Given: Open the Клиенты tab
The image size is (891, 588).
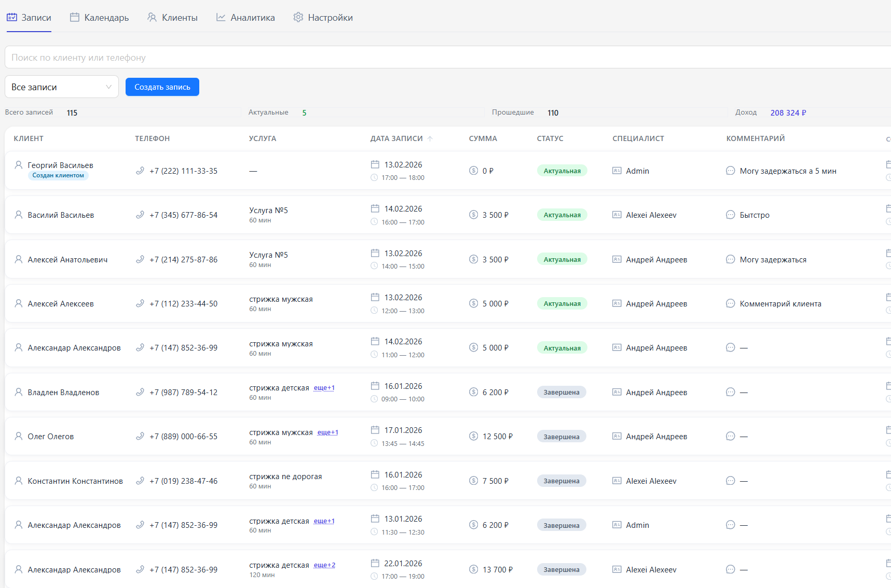Looking at the screenshot, I should (172, 18).
